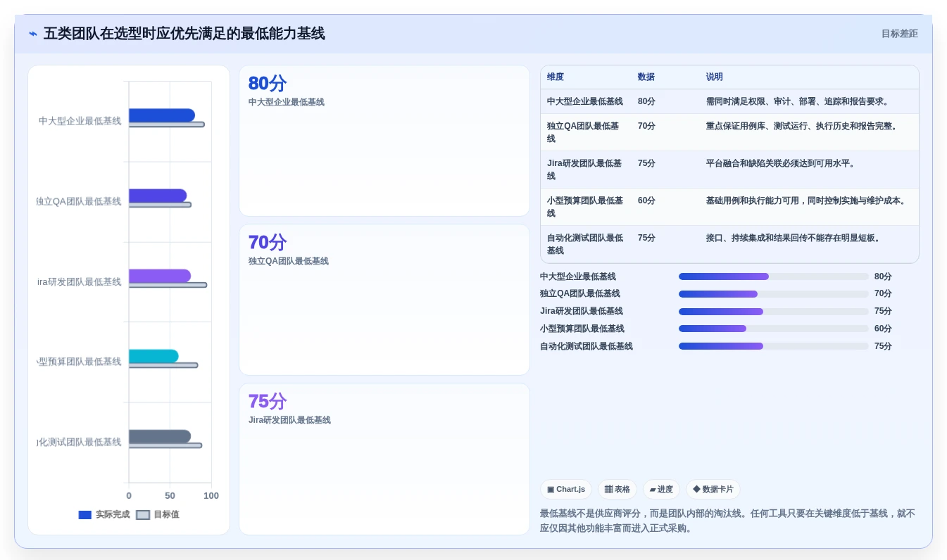Click the Jira研发团队最低基线 progress bar
This screenshot has width=947, height=560.
tap(773, 312)
